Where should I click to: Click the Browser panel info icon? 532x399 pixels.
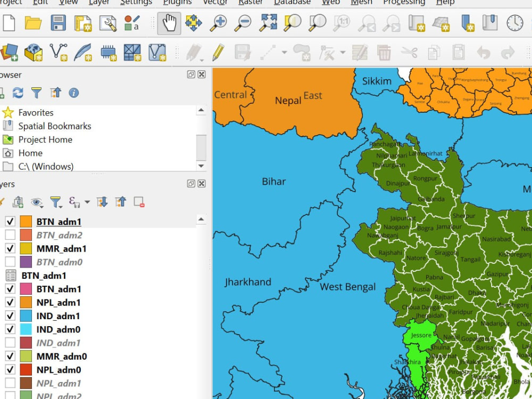click(73, 93)
